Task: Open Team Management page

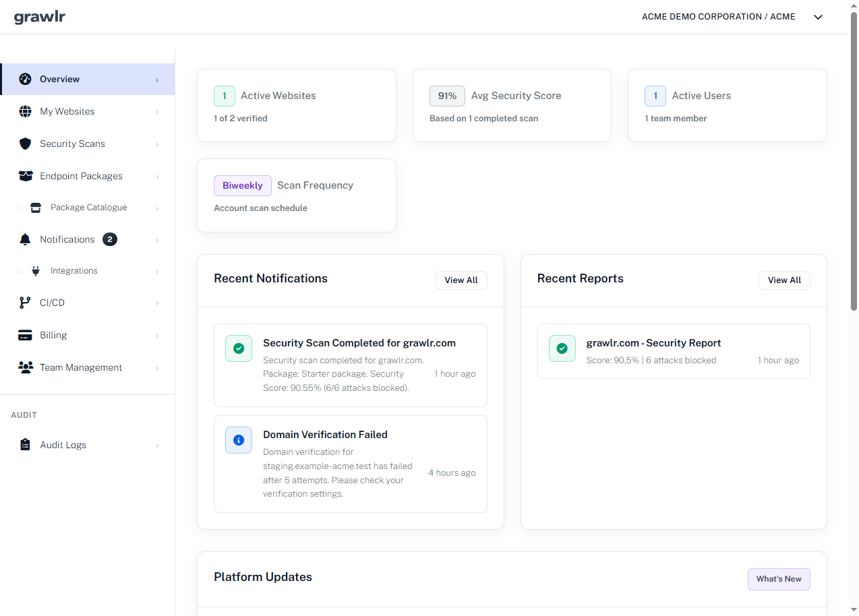Action: (88, 367)
